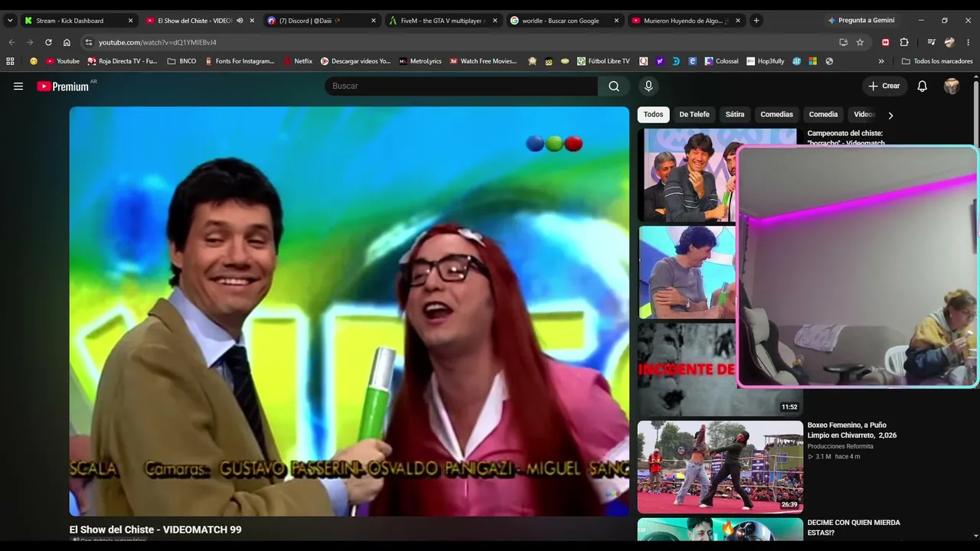Open the YouTube guide hamburger menu
Viewport: 980px width, 551px height.
[18, 86]
